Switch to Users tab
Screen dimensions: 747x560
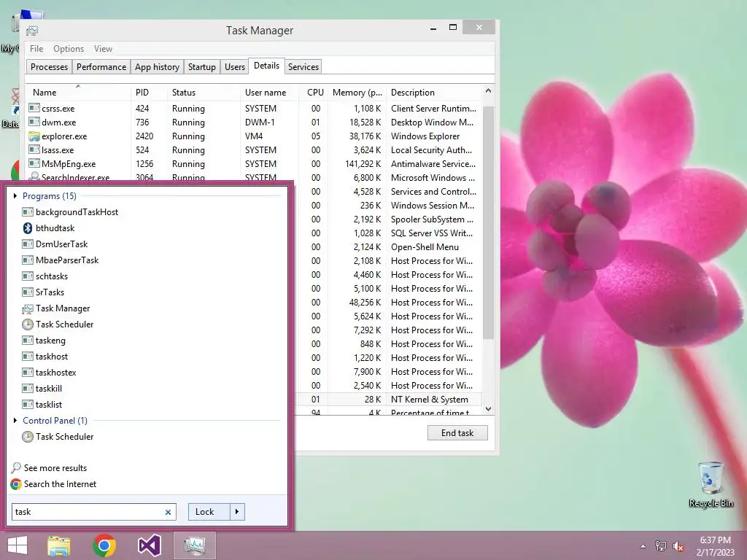(235, 66)
